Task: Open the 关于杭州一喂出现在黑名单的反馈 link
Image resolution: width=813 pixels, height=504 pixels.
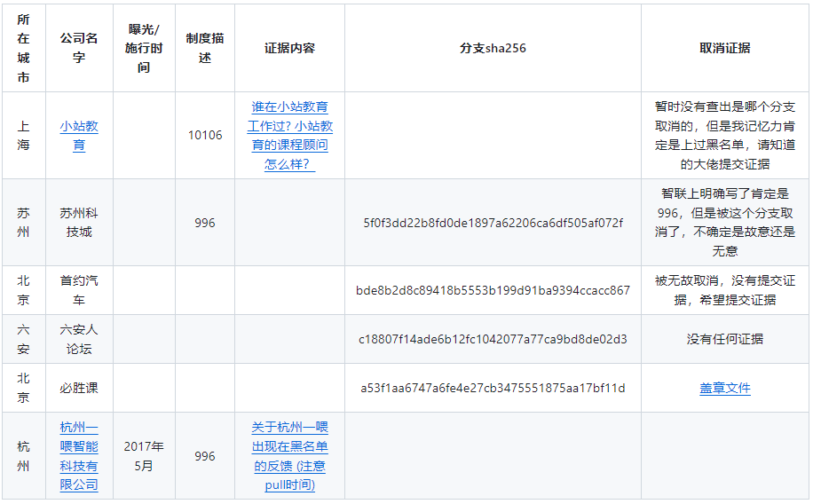Action: [x=290, y=456]
